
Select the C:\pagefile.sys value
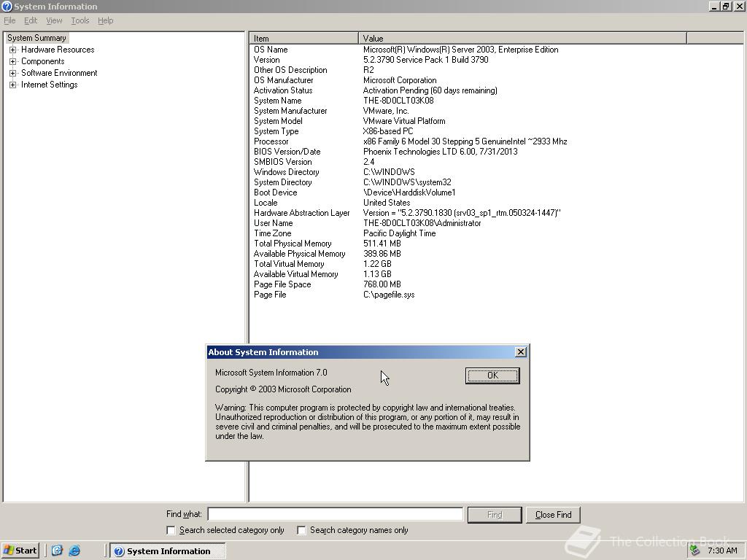click(389, 295)
